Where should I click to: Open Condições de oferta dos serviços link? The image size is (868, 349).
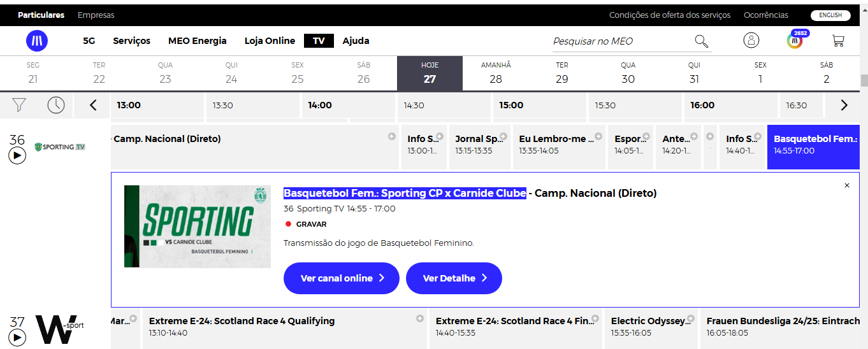[670, 15]
